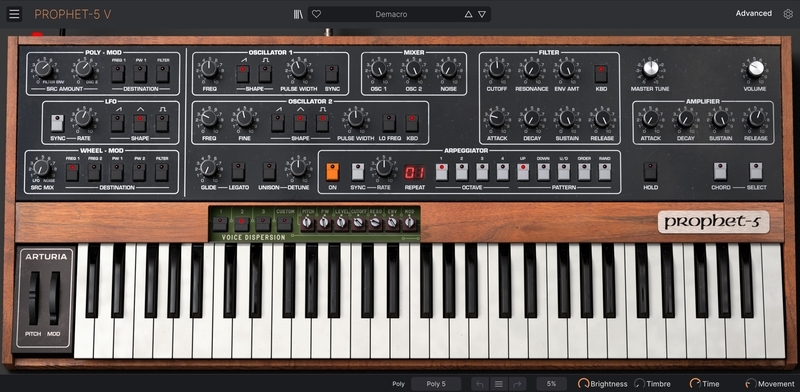This screenshot has width=800, height=392.
Task: Click the chord SELECT button
Action: [756, 172]
